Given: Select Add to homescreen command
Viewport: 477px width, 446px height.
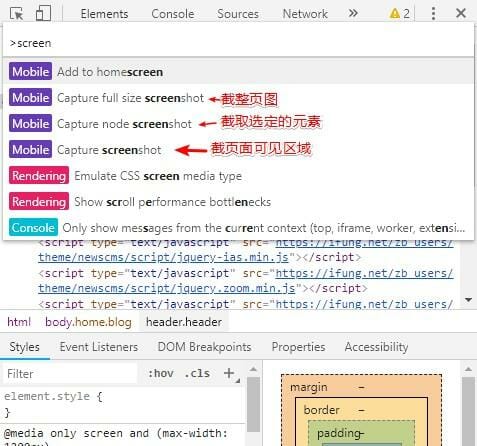Looking at the screenshot, I should 238,72.
